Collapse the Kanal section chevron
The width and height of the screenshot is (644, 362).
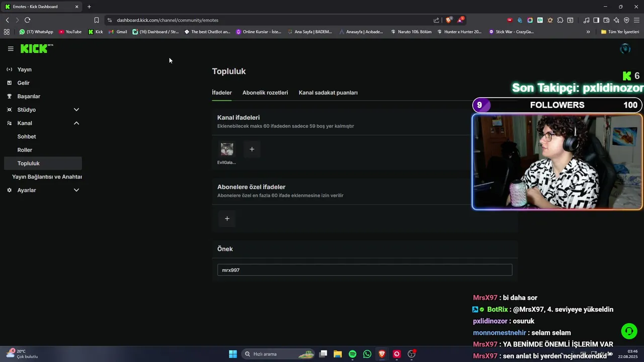[x=76, y=123]
